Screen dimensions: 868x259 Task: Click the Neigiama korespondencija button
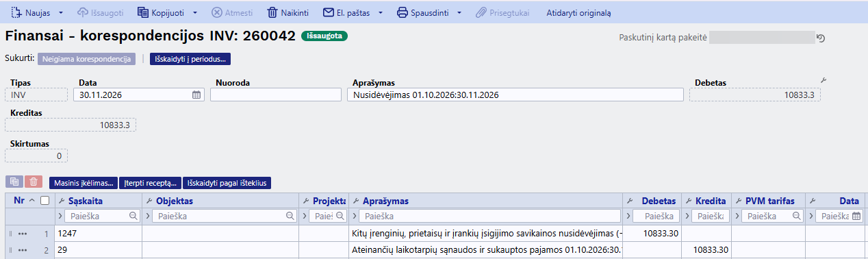pyautogui.click(x=86, y=59)
